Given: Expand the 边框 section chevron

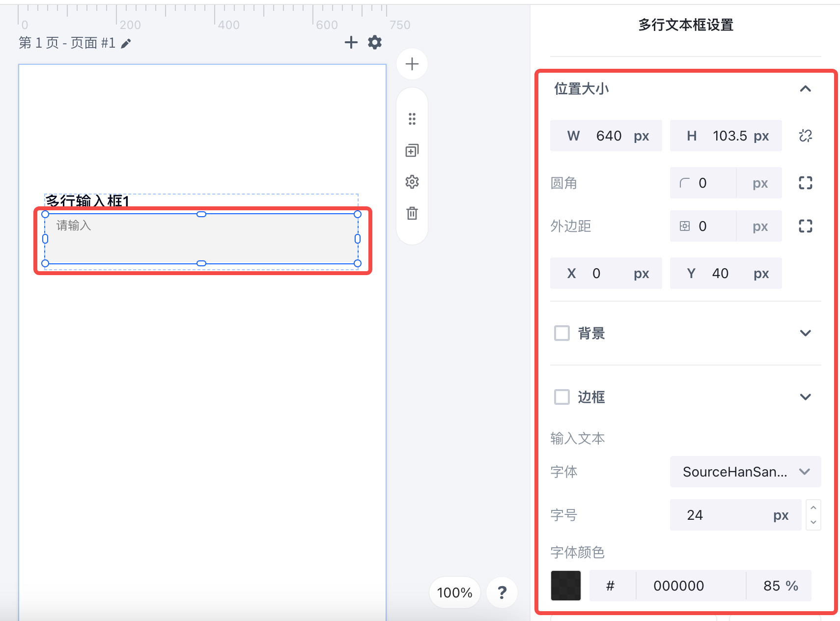Looking at the screenshot, I should pyautogui.click(x=806, y=397).
